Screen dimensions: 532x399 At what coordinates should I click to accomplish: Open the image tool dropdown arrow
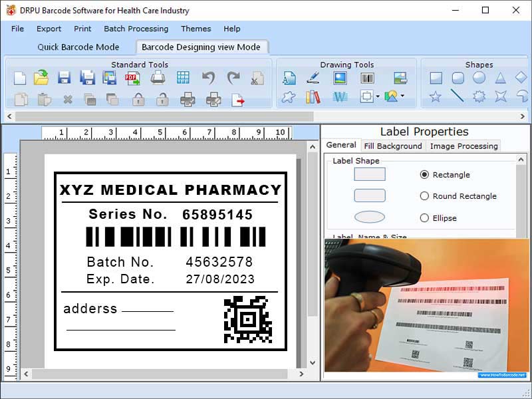point(402,97)
